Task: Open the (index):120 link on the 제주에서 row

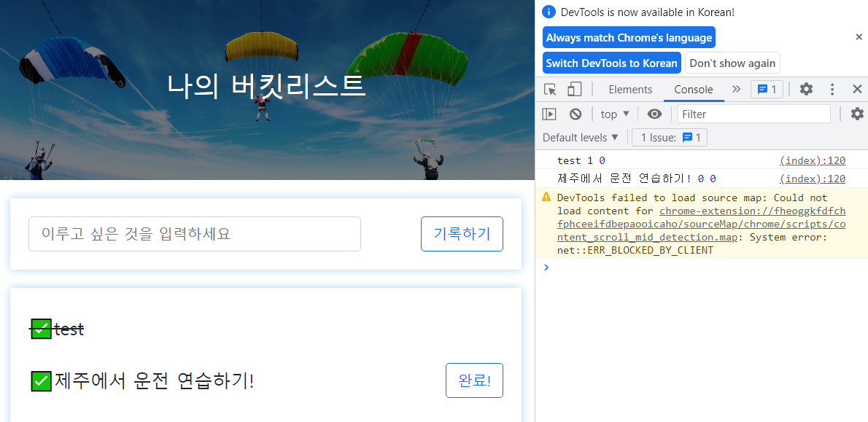Action: coord(812,178)
